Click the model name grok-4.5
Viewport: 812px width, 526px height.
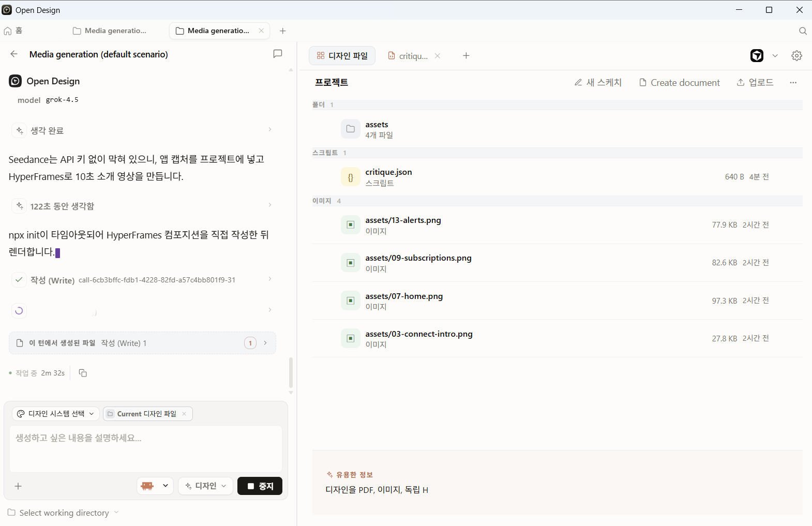[62, 100]
